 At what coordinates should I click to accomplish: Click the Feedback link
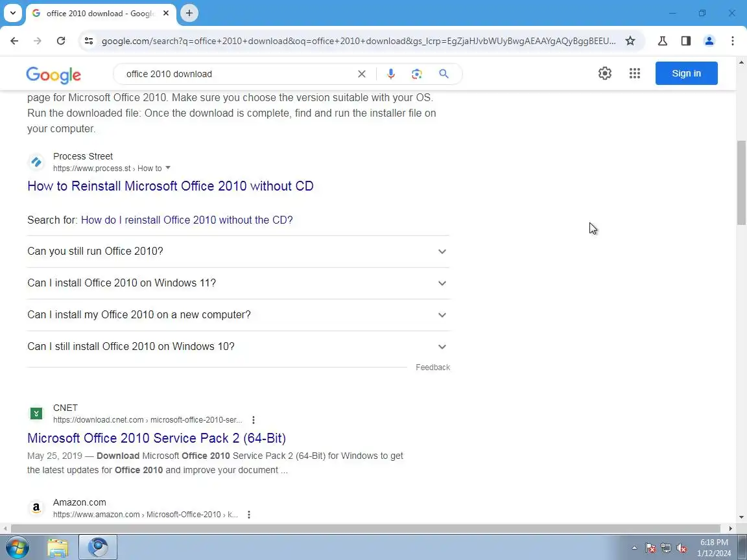(x=433, y=367)
